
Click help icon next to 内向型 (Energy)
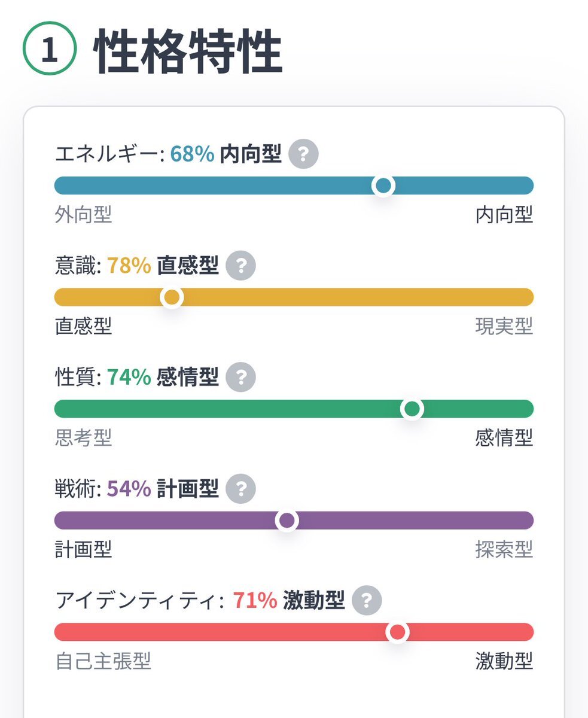point(303,155)
